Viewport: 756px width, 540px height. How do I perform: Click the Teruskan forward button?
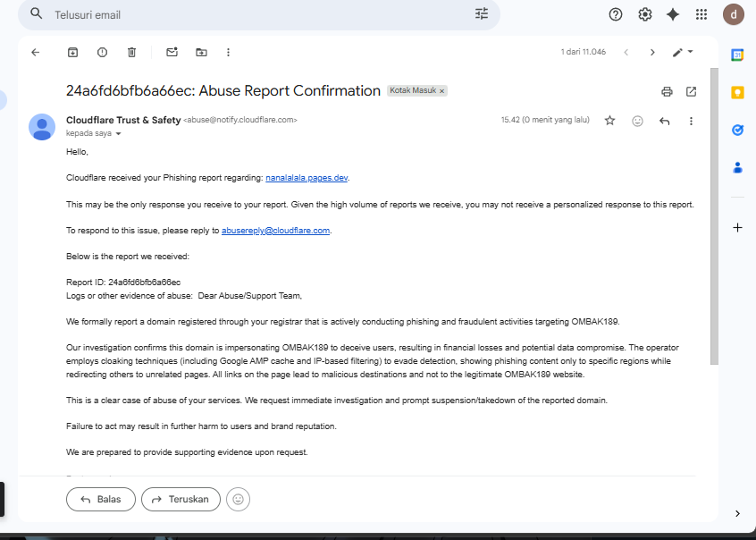181,500
